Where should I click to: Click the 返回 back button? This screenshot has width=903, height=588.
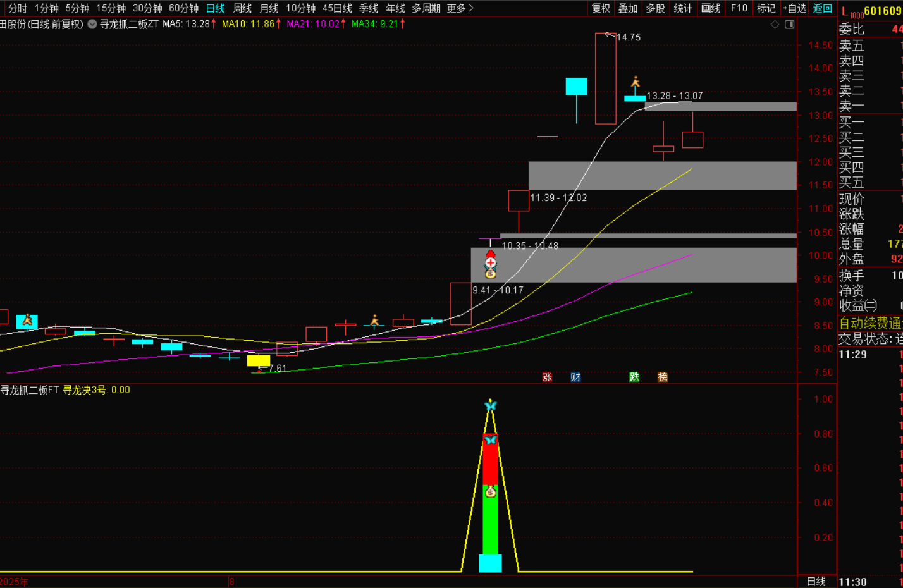coord(822,8)
